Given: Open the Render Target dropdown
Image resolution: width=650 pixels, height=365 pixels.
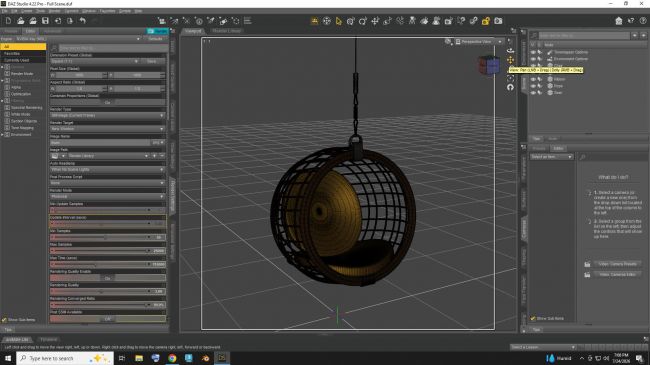Looking at the screenshot, I should point(107,129).
